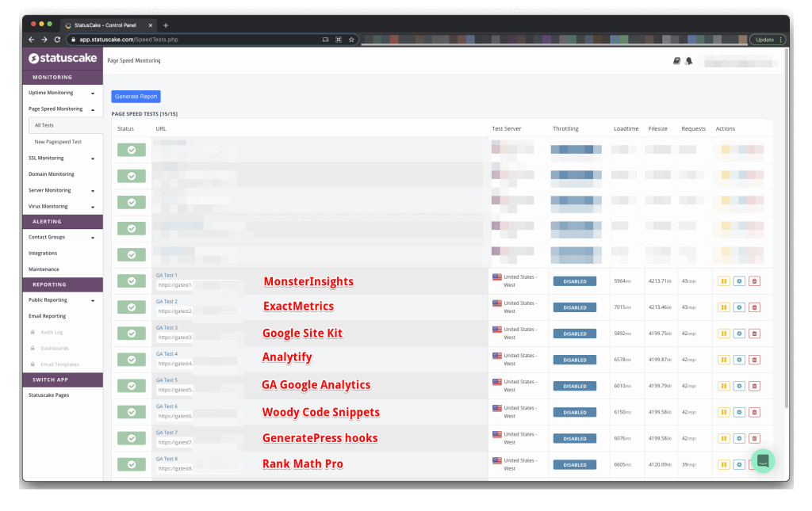Select the StatusCake - Control Panel tab
Image resolution: width=812 pixels, height=511 pixels.
[109, 25]
